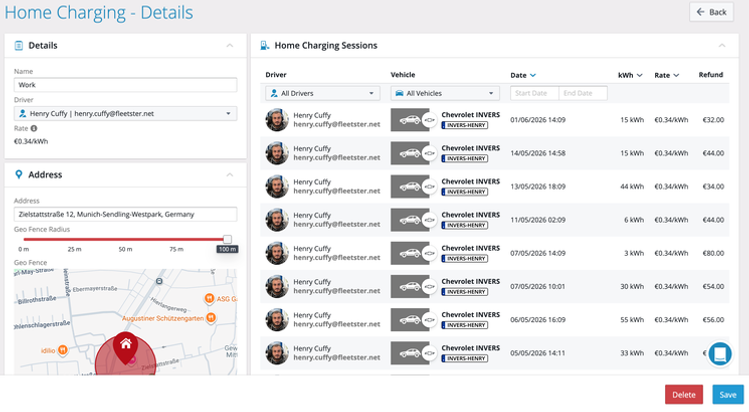Viewport: 749px width, 412px height.
Task: Open the Driver dropdown for Henry Cuffy
Action: click(x=125, y=114)
